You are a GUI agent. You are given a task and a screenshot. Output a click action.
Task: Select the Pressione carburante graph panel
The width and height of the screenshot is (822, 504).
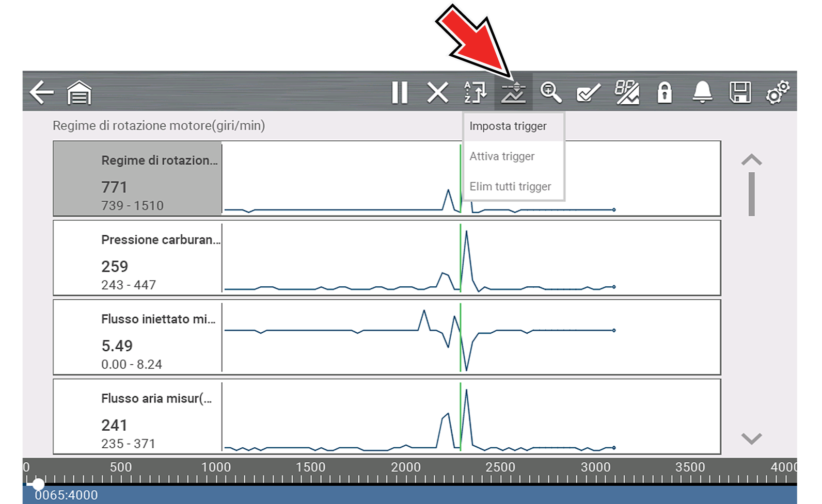387,258
